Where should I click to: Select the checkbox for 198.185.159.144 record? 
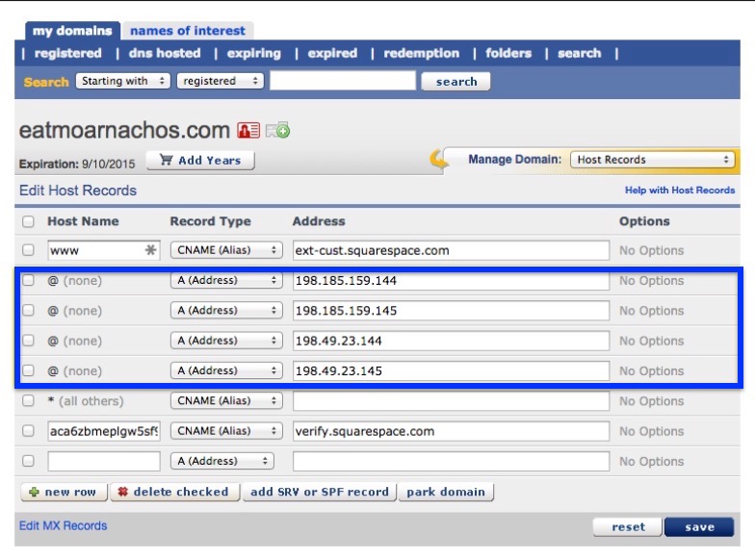pyautogui.click(x=28, y=281)
